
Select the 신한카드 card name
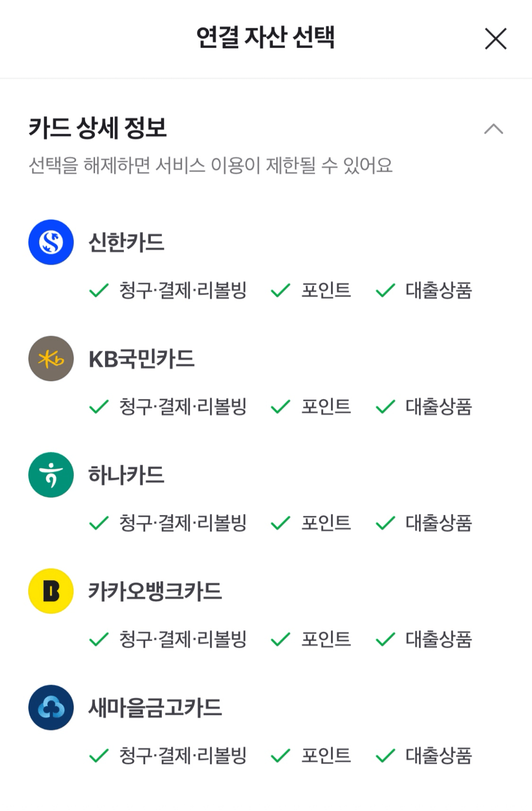(x=126, y=242)
